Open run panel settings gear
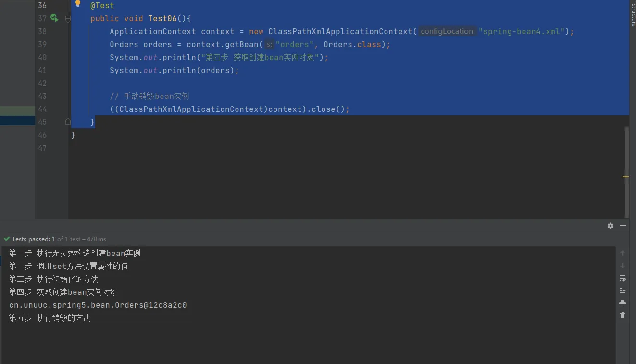This screenshot has height=364, width=636. [611, 226]
